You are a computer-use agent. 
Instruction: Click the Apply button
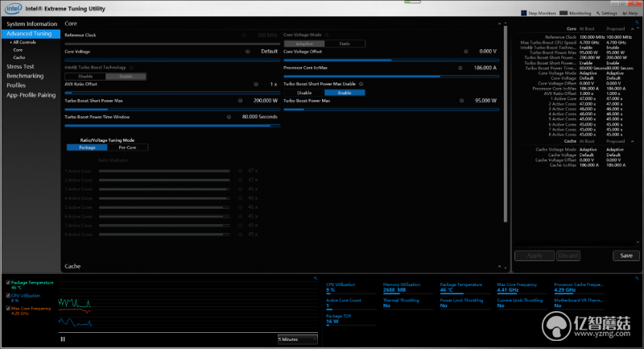click(x=535, y=256)
